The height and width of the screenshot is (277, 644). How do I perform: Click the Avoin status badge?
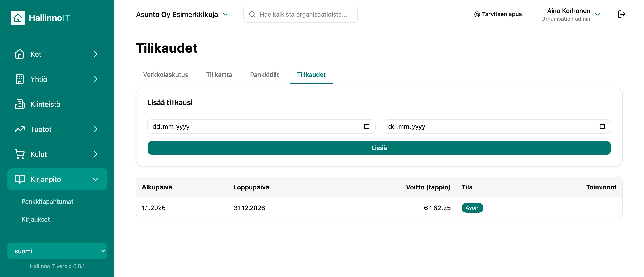coord(472,208)
